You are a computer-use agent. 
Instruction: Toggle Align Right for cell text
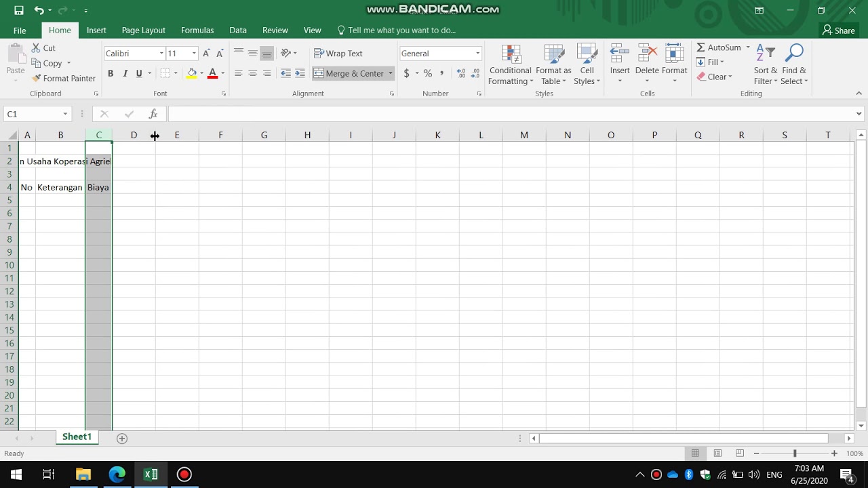pyautogui.click(x=267, y=73)
